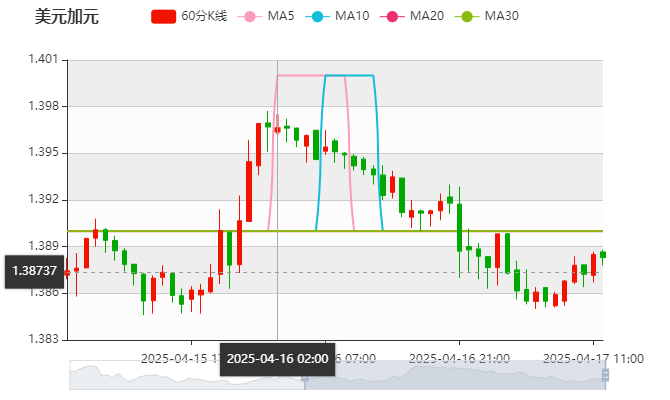Viewport: 670px width, 400px height.
Task: Click the selected range in the data zoom bar
Action: (455, 375)
